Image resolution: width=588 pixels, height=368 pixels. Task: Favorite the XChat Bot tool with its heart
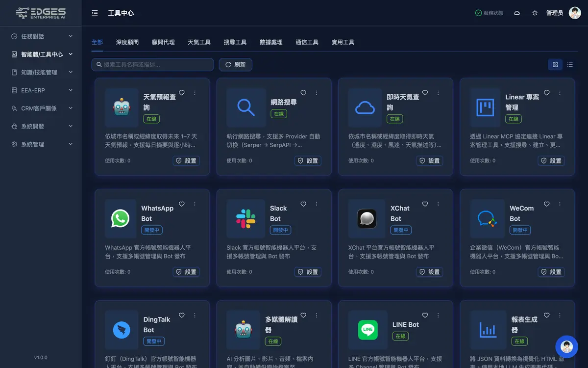(425, 204)
